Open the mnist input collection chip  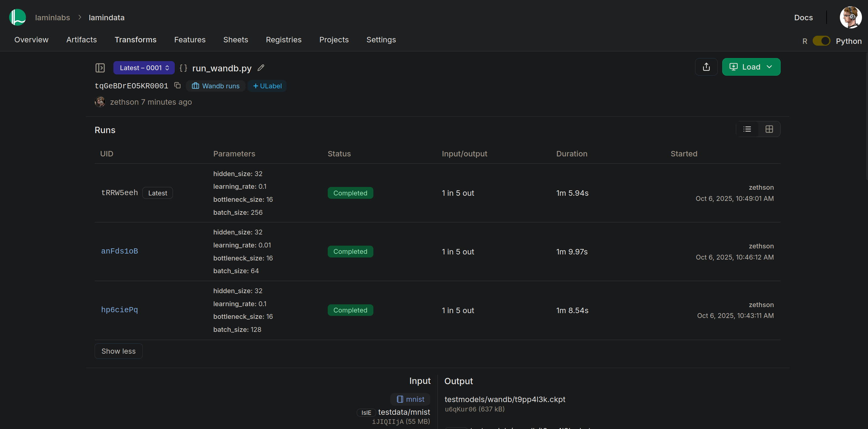(x=410, y=399)
